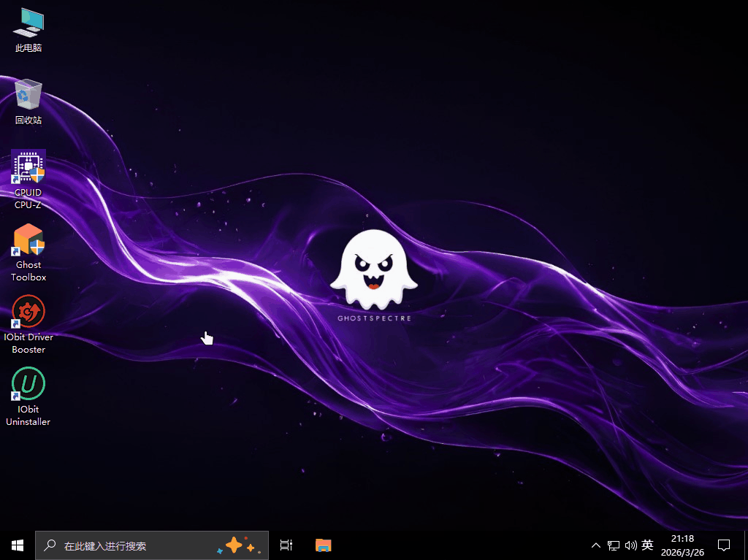
Task: Open the network status tray icon
Action: point(614,545)
